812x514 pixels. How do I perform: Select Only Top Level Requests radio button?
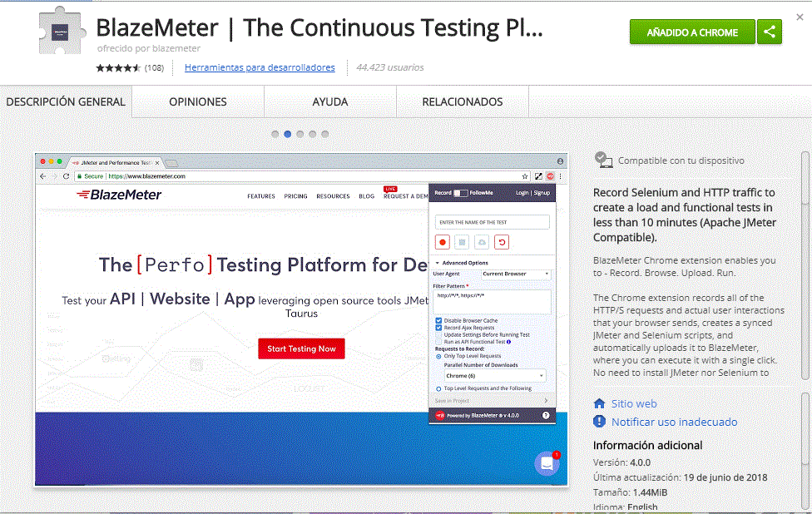pos(438,356)
